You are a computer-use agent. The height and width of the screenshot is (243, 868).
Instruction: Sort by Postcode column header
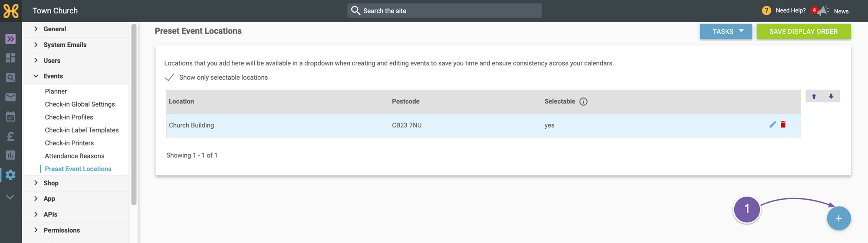tap(406, 102)
